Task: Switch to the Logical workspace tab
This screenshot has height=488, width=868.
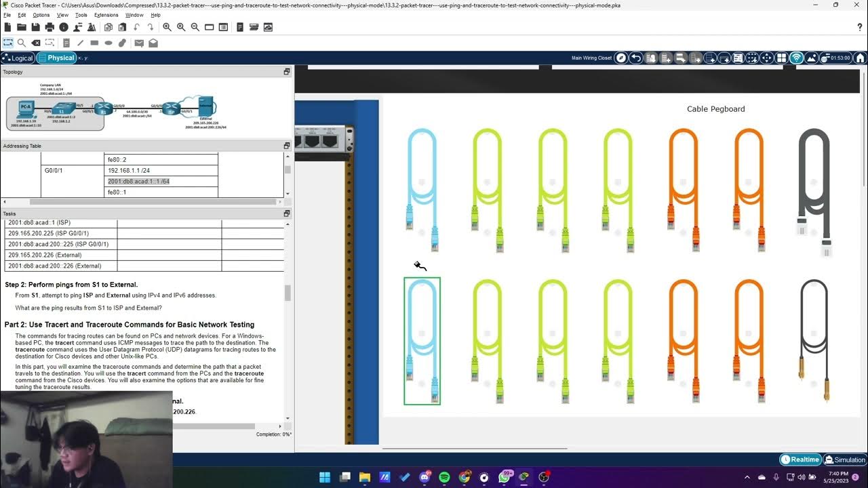Action: [x=18, y=58]
